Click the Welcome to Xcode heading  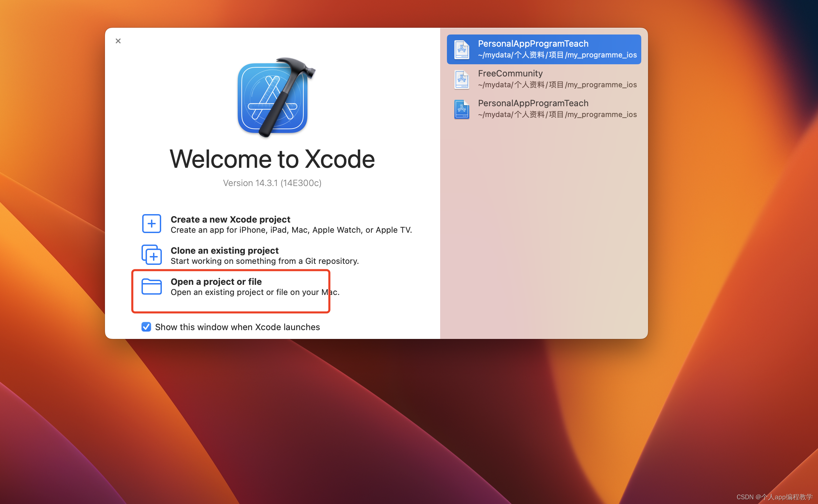point(272,159)
